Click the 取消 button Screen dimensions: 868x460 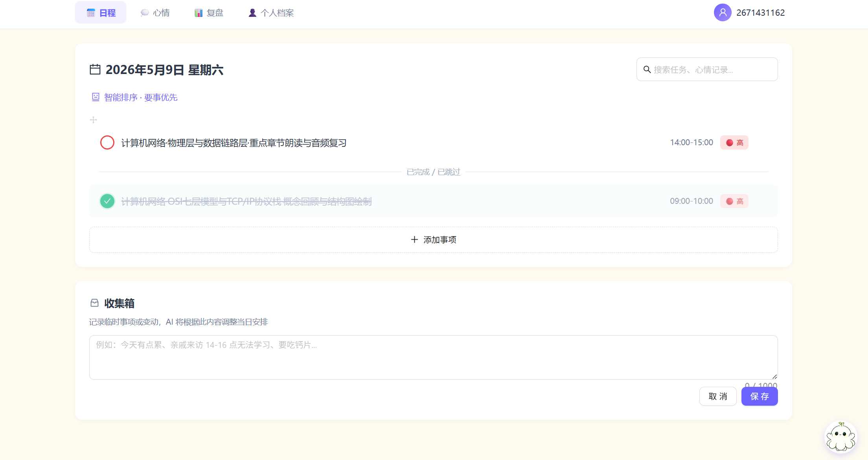[x=718, y=396]
